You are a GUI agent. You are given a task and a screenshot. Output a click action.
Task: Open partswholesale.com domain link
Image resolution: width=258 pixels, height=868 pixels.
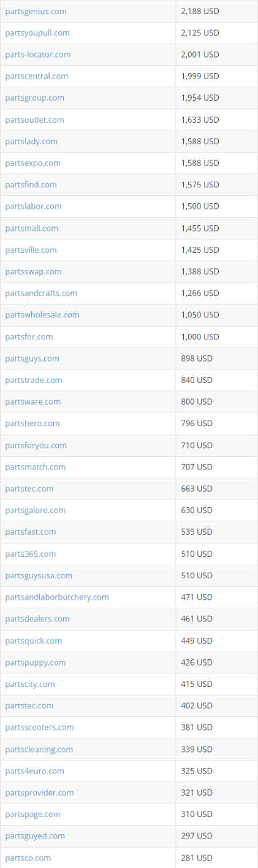click(x=42, y=315)
